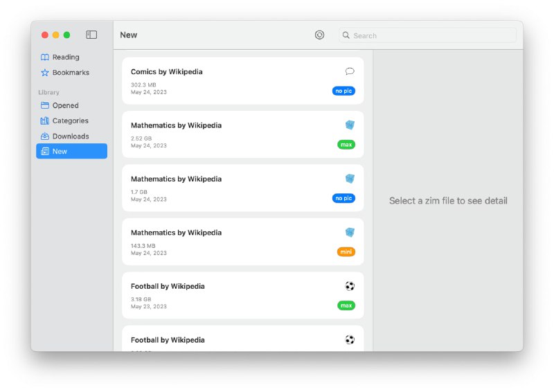Open Bookmarks in the sidebar
The width and height of the screenshot is (554, 392).
click(x=71, y=73)
